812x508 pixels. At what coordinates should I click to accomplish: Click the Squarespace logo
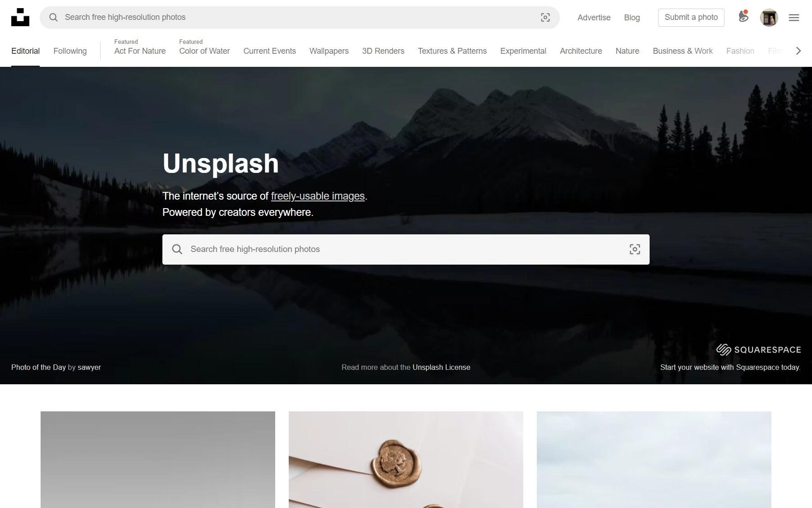click(x=759, y=350)
